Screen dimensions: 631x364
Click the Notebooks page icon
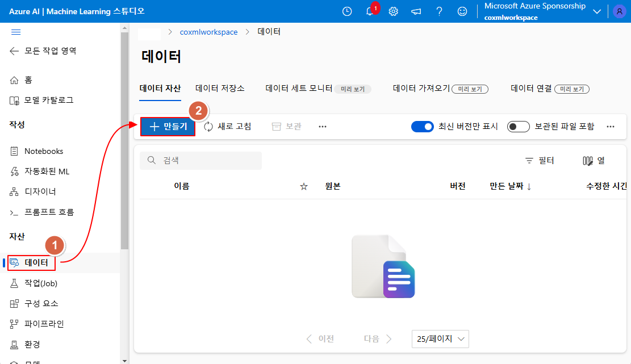click(x=14, y=151)
